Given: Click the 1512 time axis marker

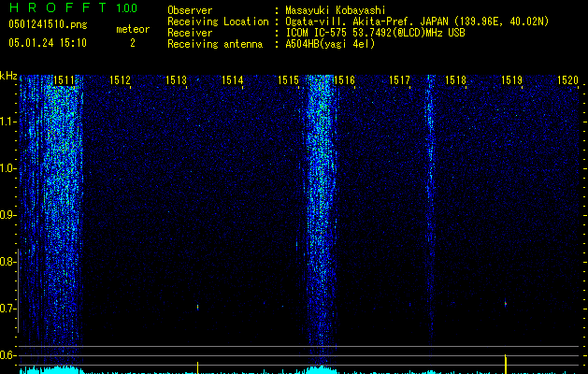Looking at the screenshot, I should tap(120, 80).
